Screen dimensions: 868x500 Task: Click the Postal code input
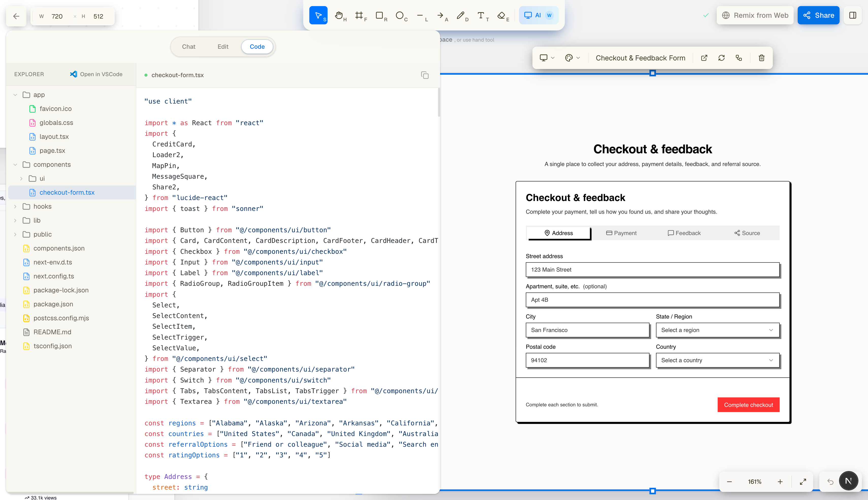(588, 360)
